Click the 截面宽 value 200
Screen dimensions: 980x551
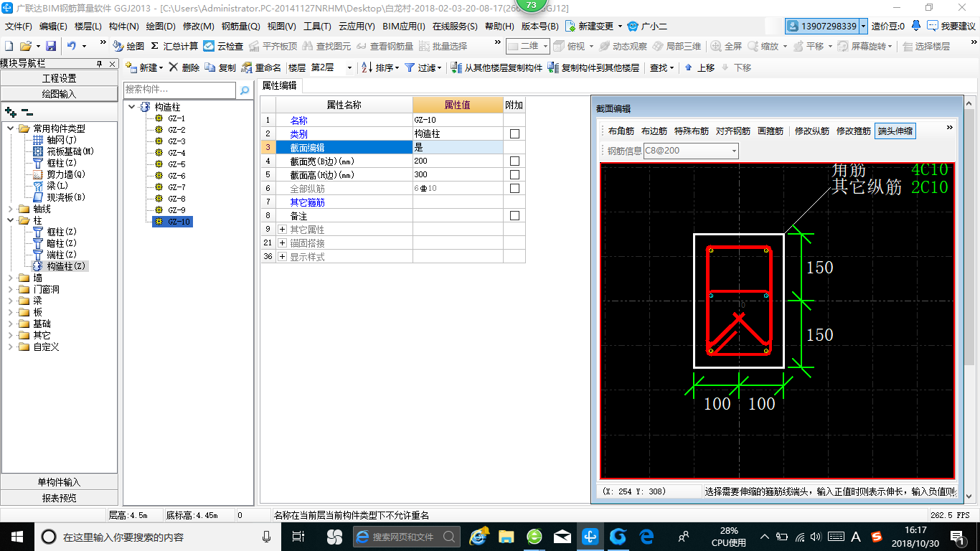458,161
